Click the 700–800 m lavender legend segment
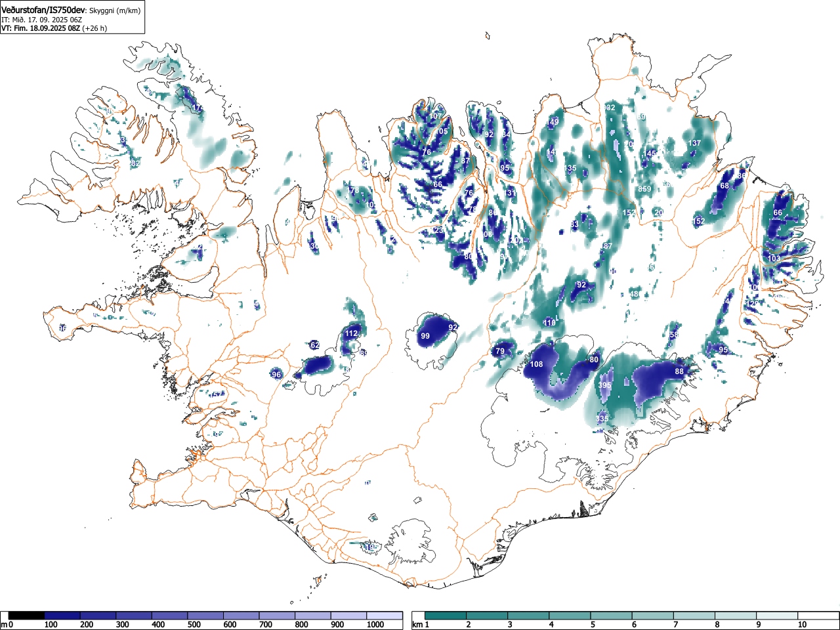 click(277, 616)
